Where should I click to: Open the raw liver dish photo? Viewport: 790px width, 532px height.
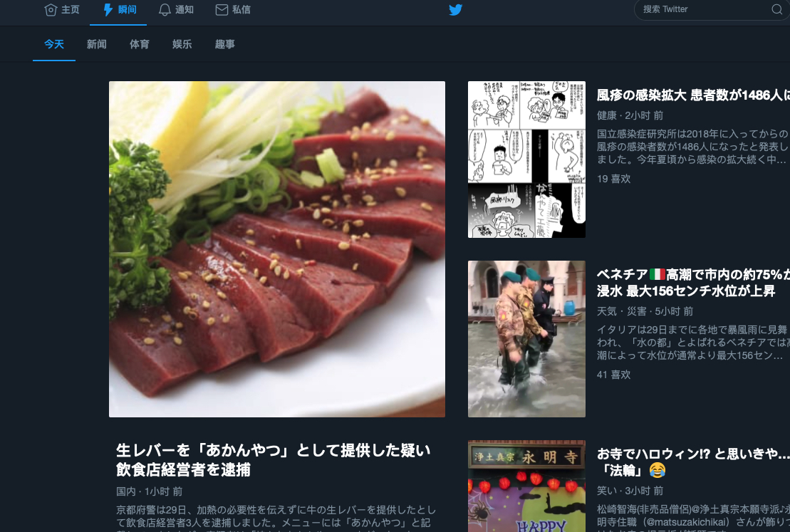(x=277, y=249)
